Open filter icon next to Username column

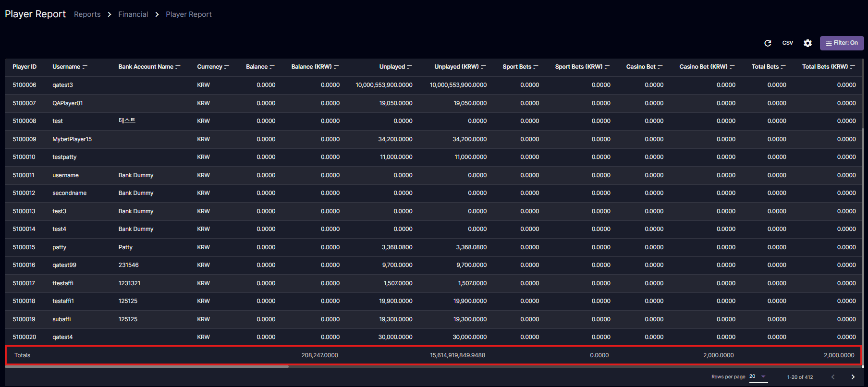pyautogui.click(x=85, y=67)
